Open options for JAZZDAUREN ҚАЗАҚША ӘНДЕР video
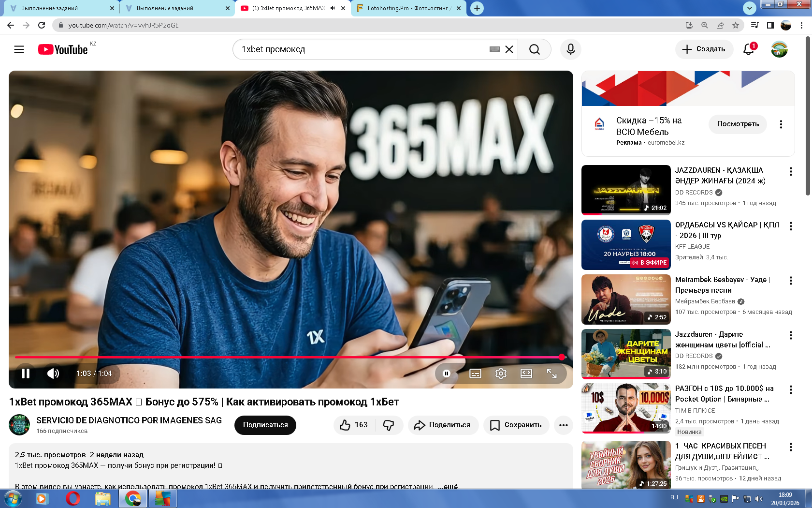Screen dimensions: 812x508 [791, 172]
